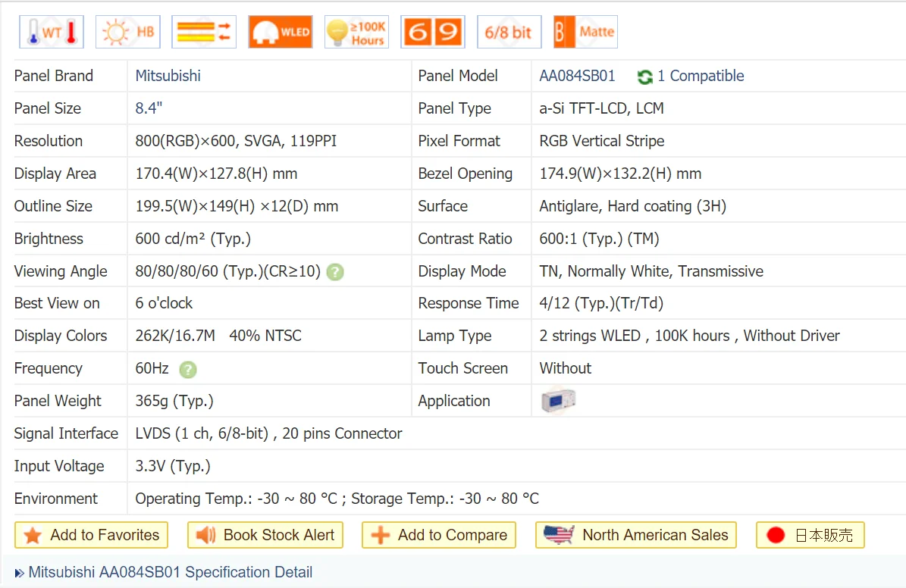Select the operating temperature environment text
Image resolution: width=906 pixels, height=588 pixels.
(x=337, y=499)
